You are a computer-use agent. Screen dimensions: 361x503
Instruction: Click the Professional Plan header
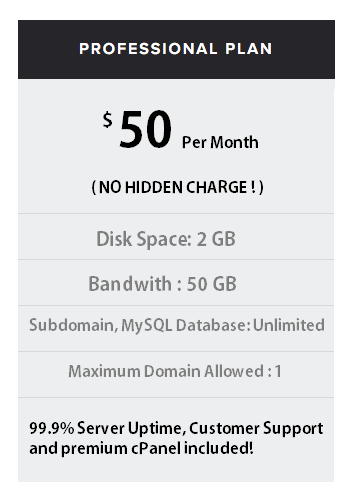tap(176, 49)
